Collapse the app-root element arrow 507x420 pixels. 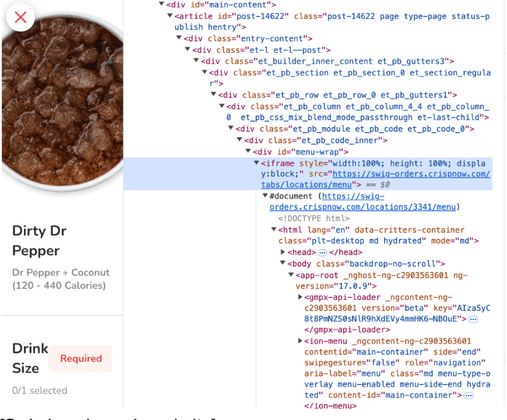pyautogui.click(x=291, y=275)
